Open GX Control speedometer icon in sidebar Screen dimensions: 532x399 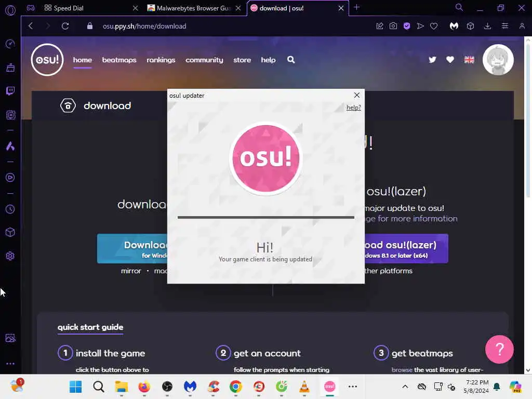10,44
